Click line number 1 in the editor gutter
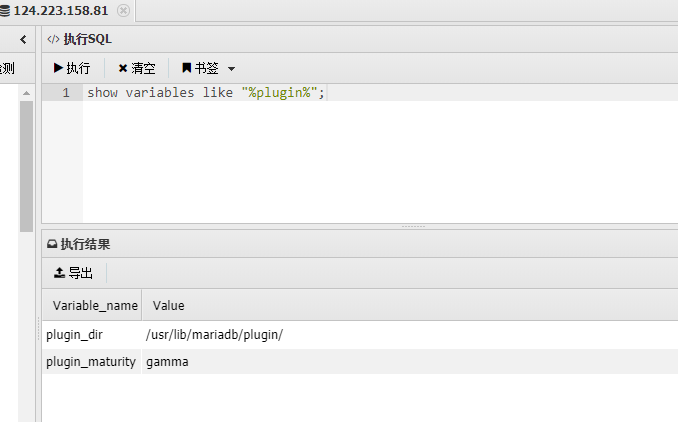 66,93
